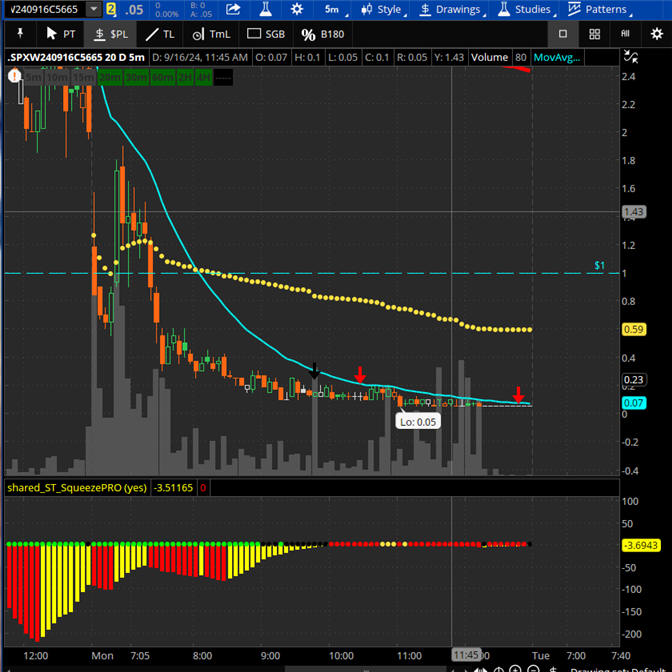The height and width of the screenshot is (672, 672).
Task: Click the All charts icon
Action: click(625, 33)
